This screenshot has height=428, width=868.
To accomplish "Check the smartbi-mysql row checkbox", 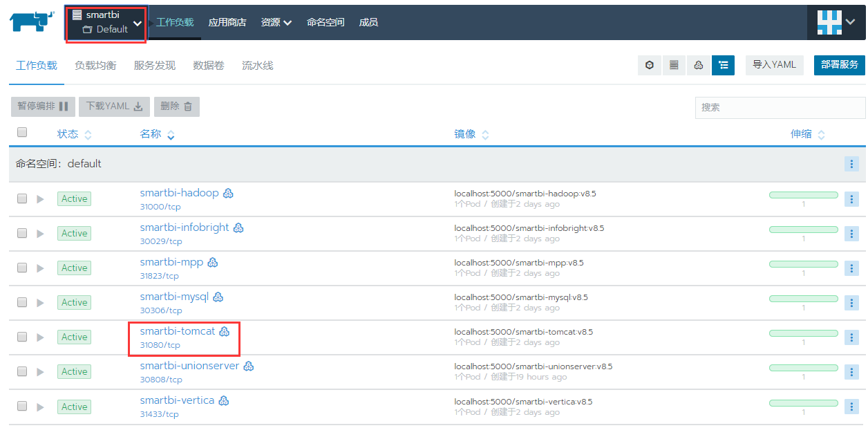I will click(x=22, y=302).
